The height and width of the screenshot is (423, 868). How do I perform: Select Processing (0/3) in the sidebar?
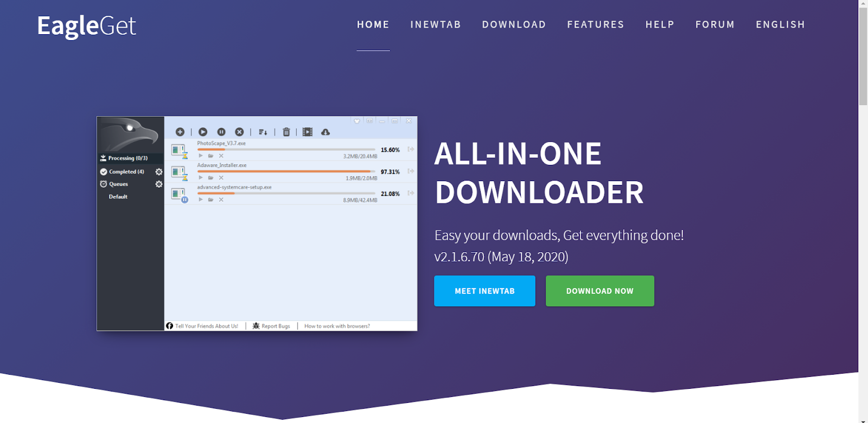point(130,158)
